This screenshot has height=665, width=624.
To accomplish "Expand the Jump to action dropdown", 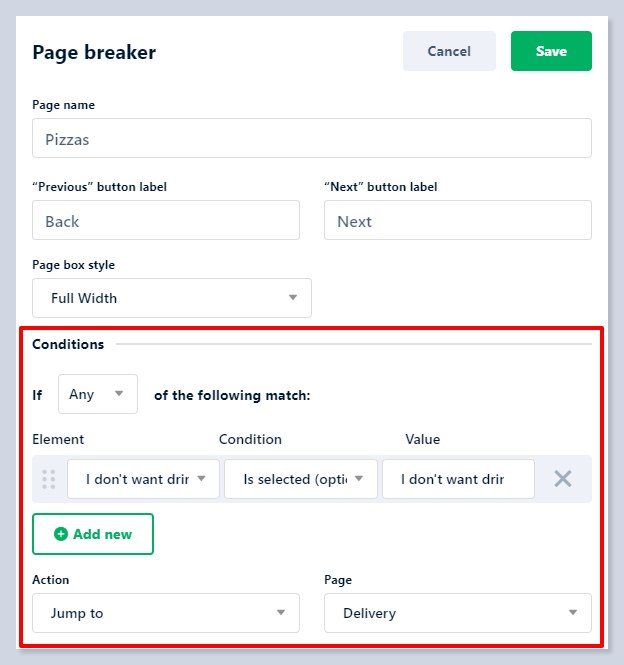I will click(165, 613).
